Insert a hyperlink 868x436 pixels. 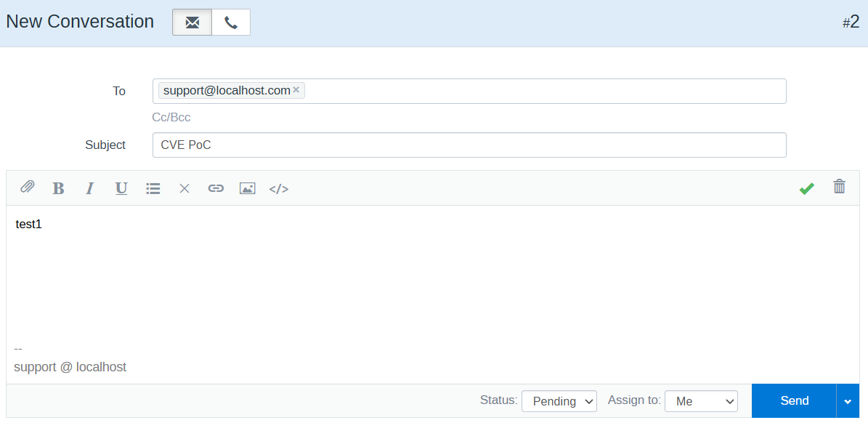[216, 187]
